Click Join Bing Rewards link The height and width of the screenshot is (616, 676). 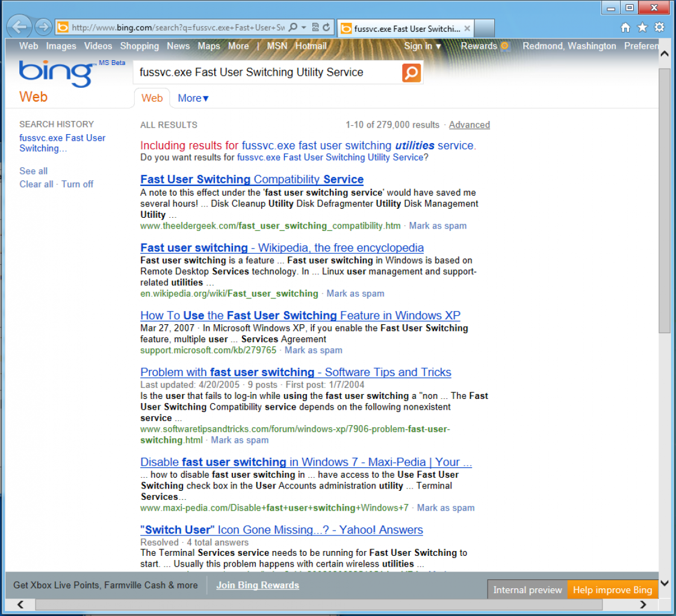[258, 585]
